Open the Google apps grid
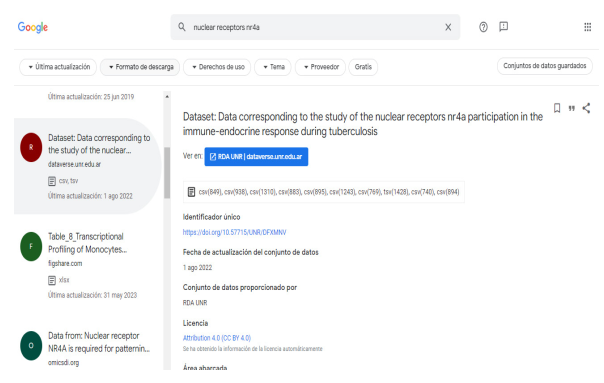This screenshot has height=383, width=604. (x=587, y=27)
